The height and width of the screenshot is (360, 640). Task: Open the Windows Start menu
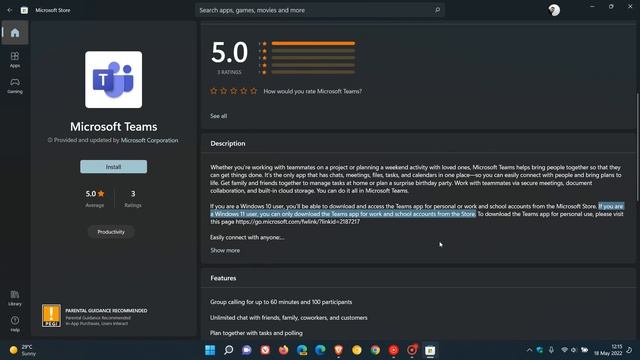coord(210,350)
